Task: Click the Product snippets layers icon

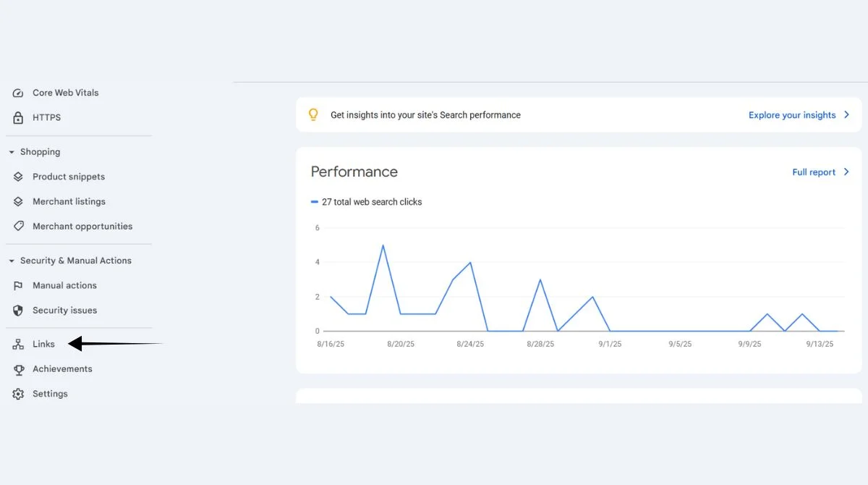Action: 18,177
